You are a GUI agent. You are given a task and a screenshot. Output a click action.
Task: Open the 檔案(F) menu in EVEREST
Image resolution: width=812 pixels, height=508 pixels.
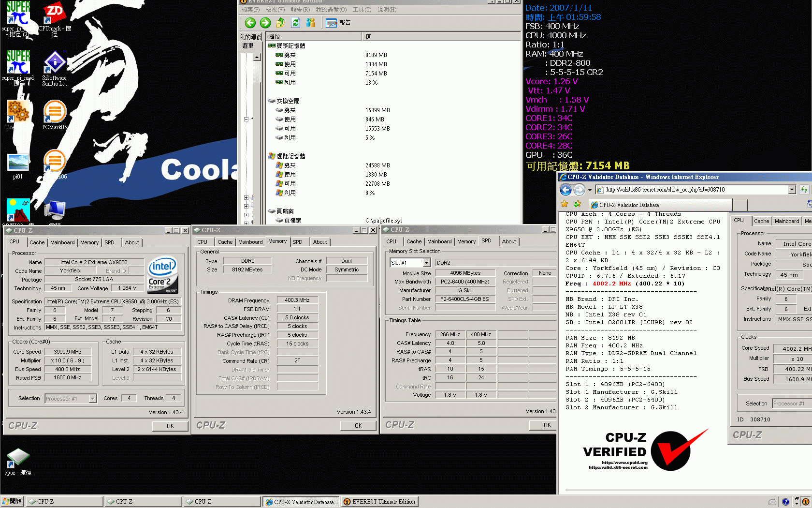[250, 10]
